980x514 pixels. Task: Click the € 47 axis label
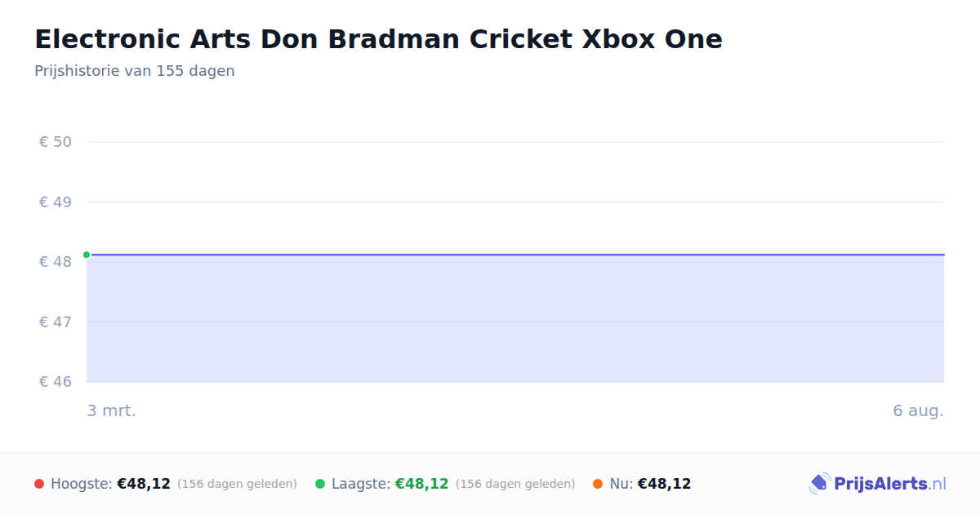[x=56, y=321]
